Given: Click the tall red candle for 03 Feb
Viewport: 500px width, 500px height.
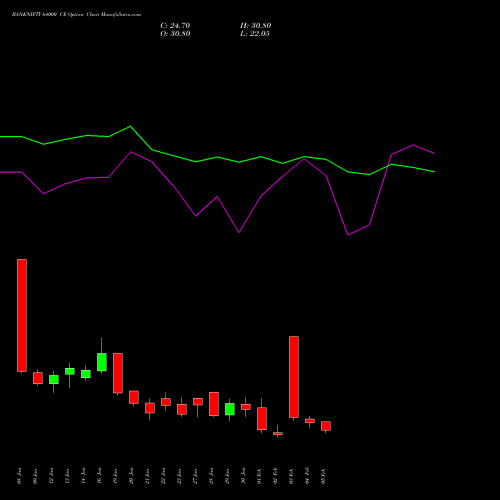Looking at the screenshot, I should click(294, 377).
